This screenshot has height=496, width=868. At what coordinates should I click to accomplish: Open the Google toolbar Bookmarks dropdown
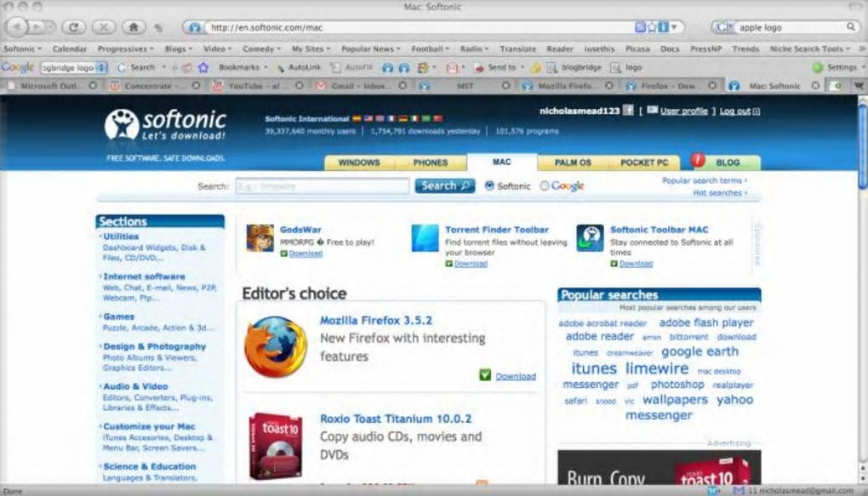click(x=243, y=67)
